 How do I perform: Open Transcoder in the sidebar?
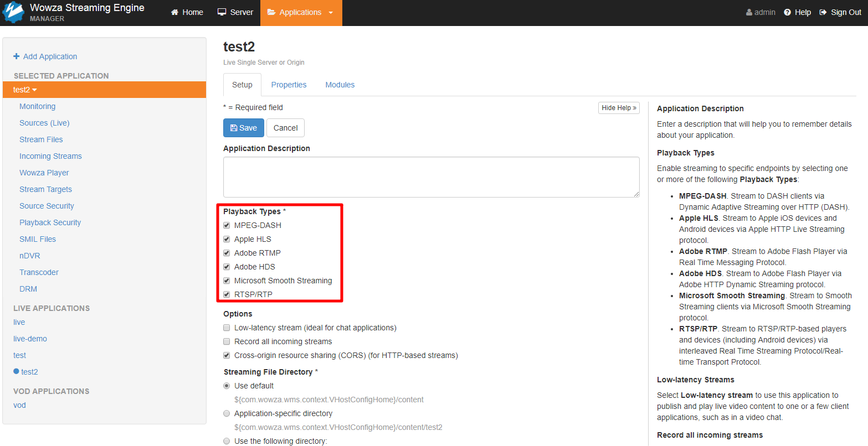(39, 272)
